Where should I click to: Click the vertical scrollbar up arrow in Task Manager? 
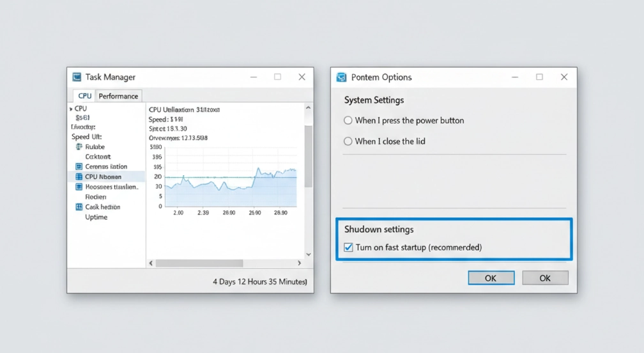click(308, 107)
